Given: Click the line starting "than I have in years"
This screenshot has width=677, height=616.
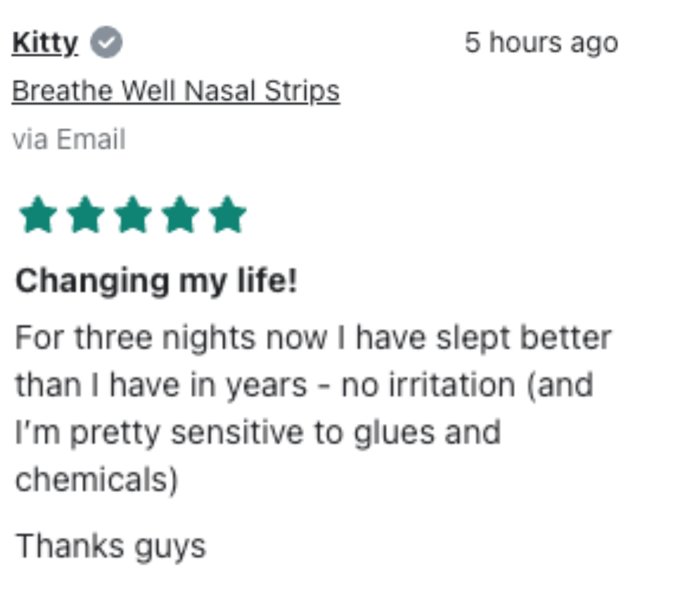Looking at the screenshot, I should 304,385.
